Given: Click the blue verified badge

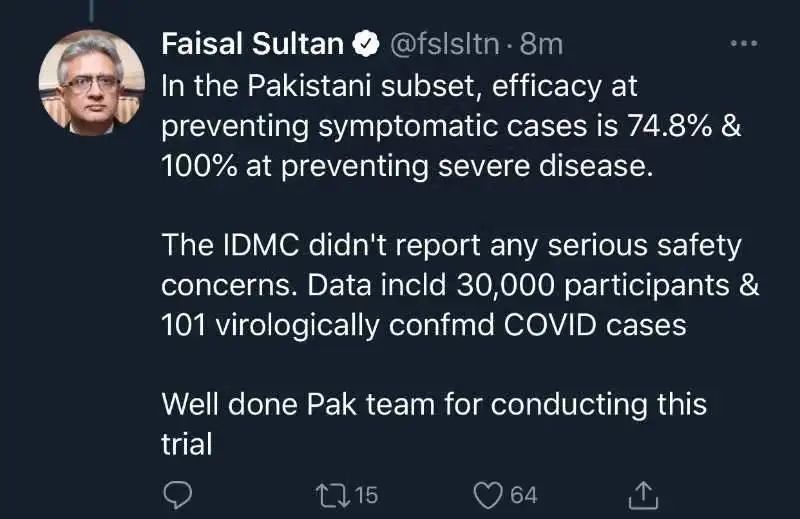Looking at the screenshot, I should pos(367,44).
